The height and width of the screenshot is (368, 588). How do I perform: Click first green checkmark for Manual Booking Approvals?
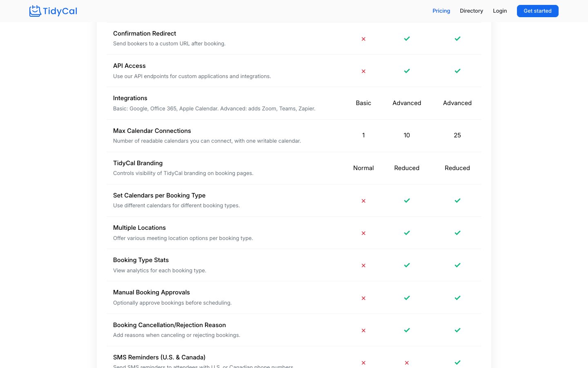407,298
